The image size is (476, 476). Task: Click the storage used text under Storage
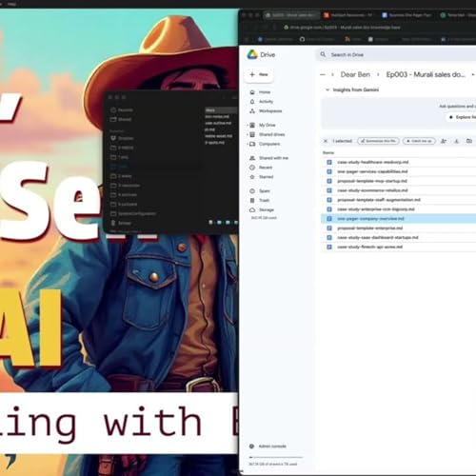click(264, 218)
